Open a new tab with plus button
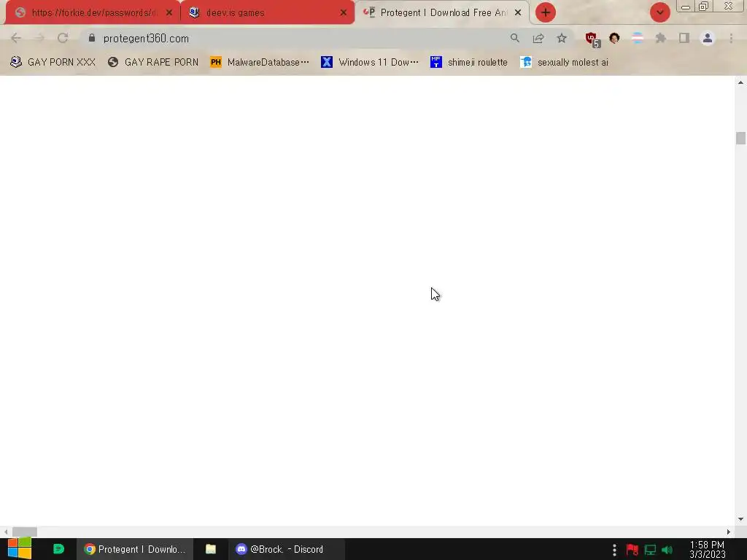 [x=546, y=13]
